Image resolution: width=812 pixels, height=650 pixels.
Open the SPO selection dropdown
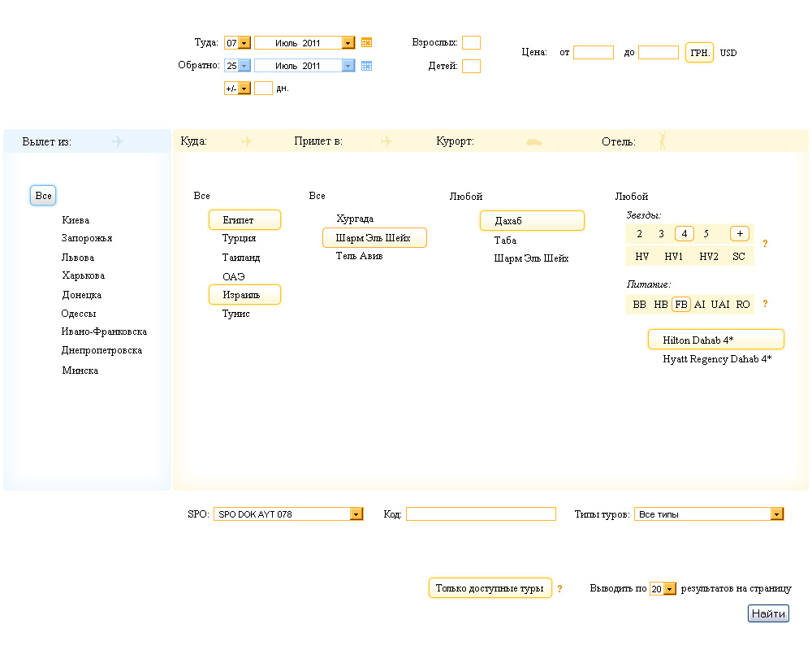click(x=356, y=514)
